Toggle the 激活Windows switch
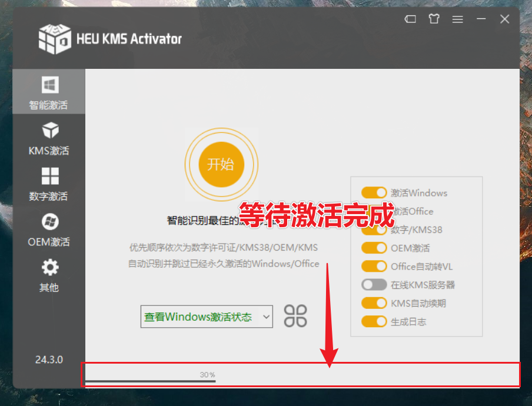Screen dimensions: 532x406 [374, 192]
